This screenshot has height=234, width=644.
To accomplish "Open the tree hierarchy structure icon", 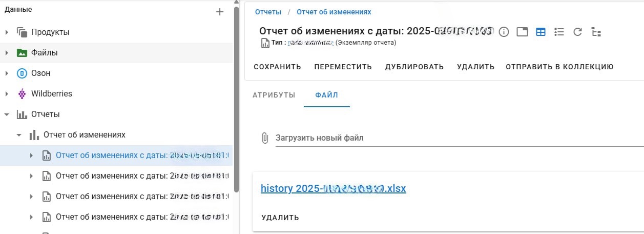I will [x=596, y=32].
